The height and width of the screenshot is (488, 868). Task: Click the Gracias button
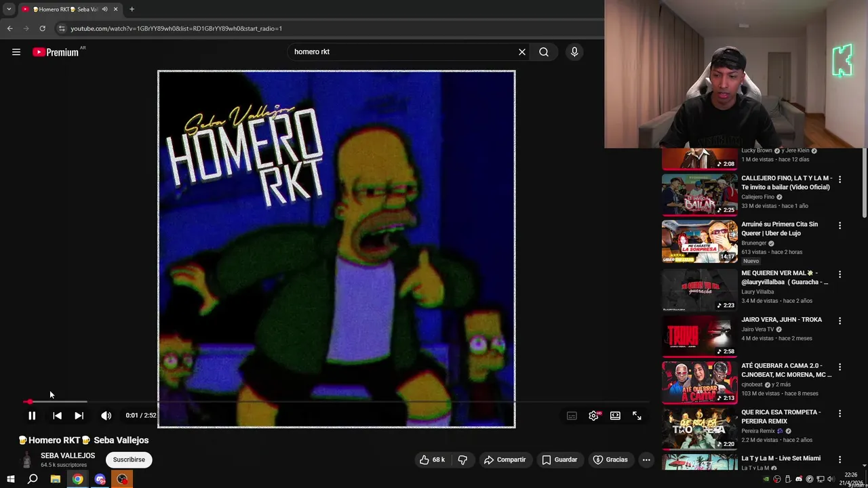pos(610,460)
